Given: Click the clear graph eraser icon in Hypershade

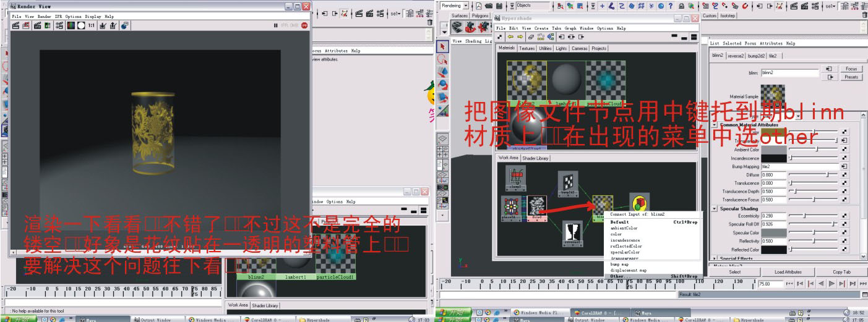Looking at the screenshot, I should tap(532, 37).
